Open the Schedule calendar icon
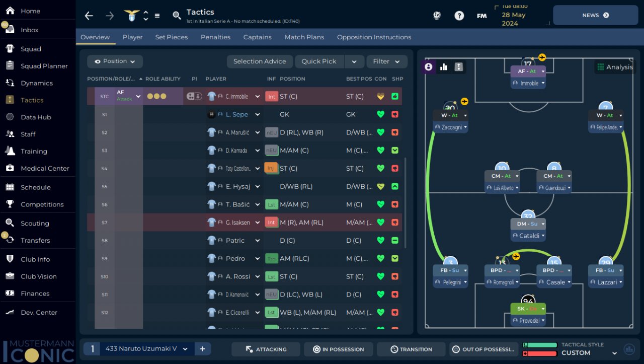This screenshot has height=364, width=644. [x=10, y=187]
